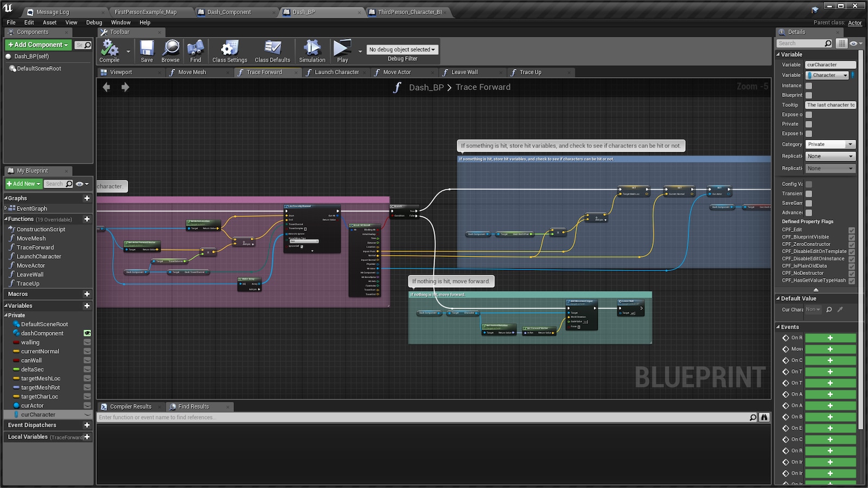
Task: Open the Variable Type dropdown showing Character
Action: 827,75
